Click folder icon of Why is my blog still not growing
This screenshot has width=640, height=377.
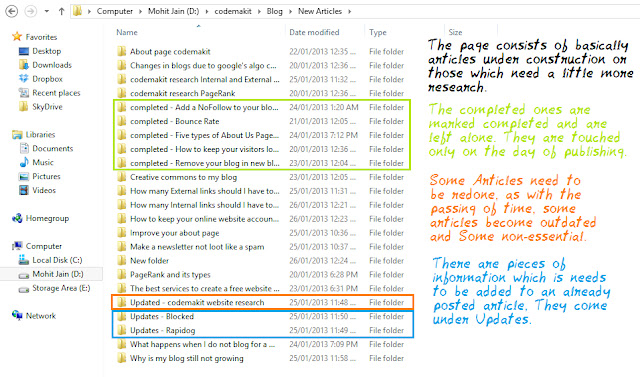[121, 358]
